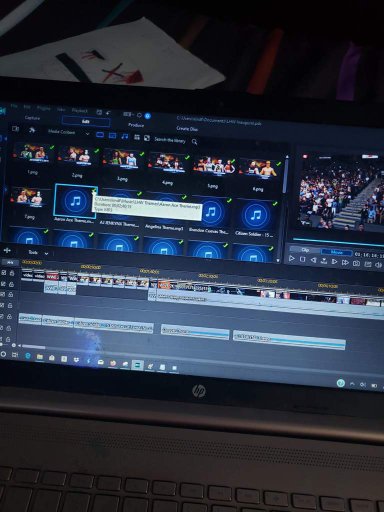The width and height of the screenshot is (384, 512).
Task: Select Movie mode in preview panel
Action: [336, 252]
